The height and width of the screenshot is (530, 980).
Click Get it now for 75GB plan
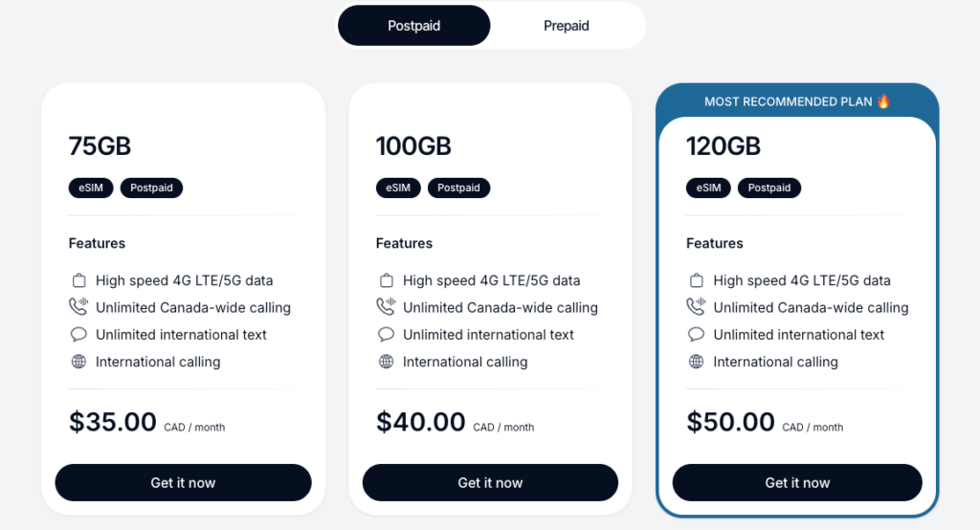click(x=183, y=483)
